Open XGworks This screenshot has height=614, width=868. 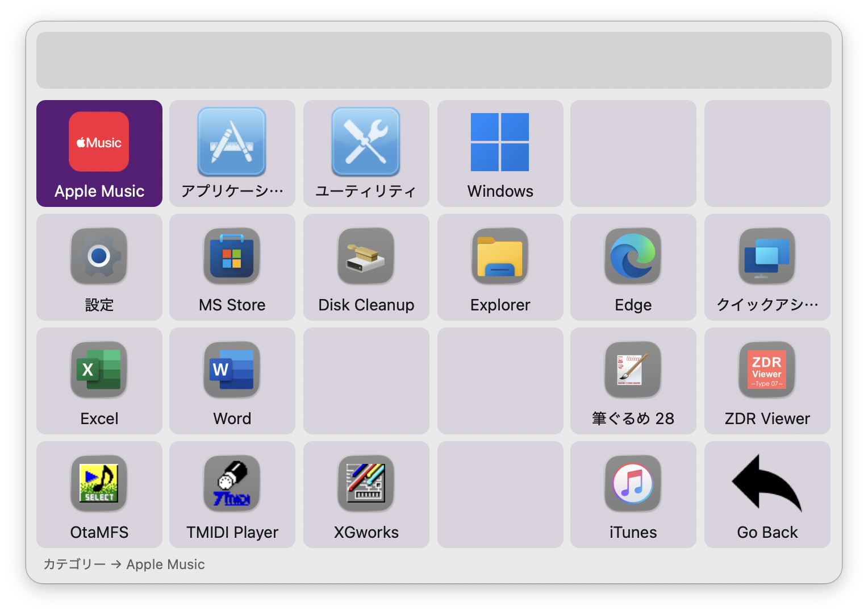coord(366,495)
